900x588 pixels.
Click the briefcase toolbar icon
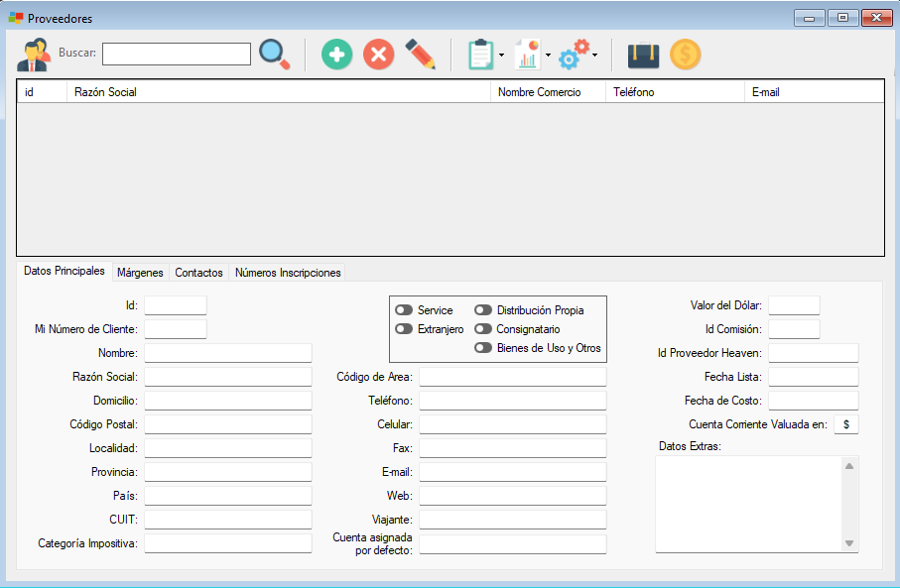point(643,55)
